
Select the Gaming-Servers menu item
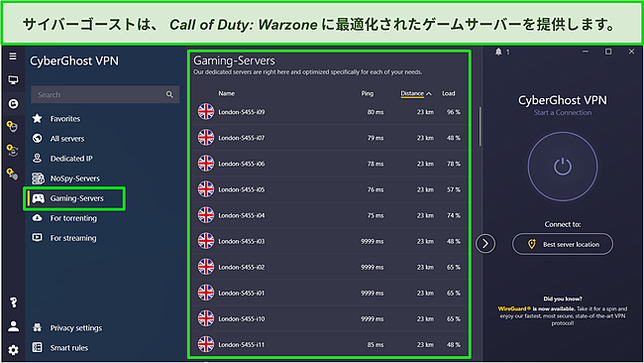[x=74, y=198]
